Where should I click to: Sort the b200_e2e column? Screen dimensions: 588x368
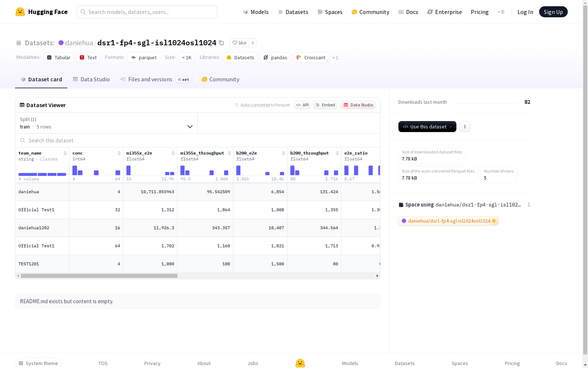pyautogui.click(x=283, y=153)
